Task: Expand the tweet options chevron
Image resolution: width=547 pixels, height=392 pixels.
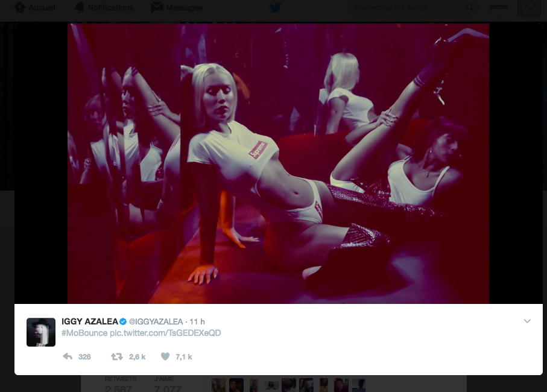Action: pos(527,321)
